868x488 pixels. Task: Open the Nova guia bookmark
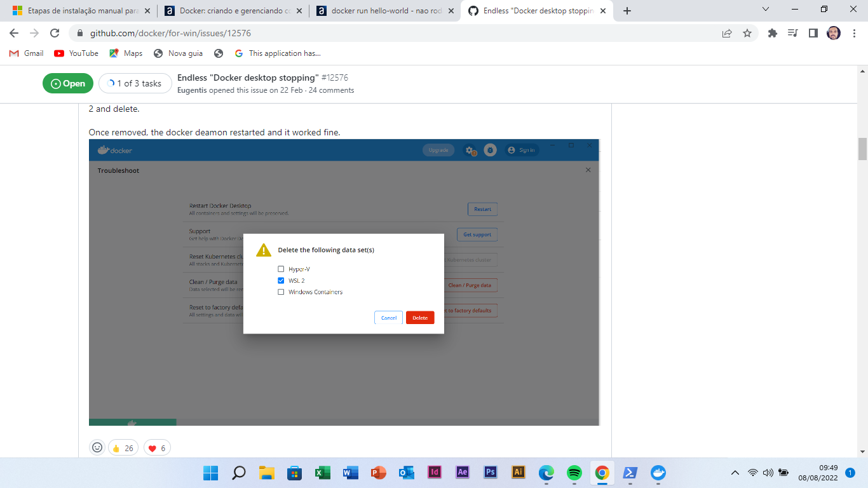click(179, 53)
